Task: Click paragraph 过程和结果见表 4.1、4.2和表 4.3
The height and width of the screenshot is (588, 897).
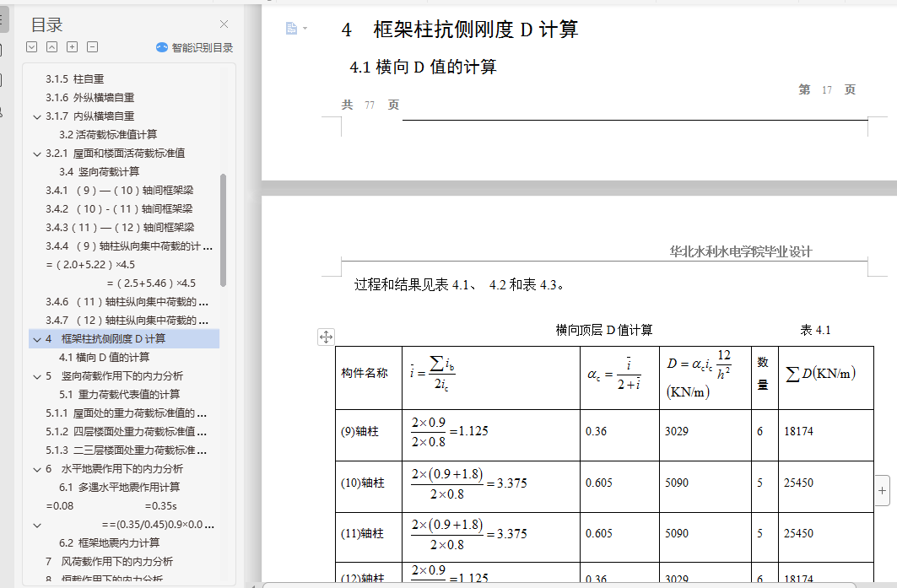Action: coord(459,285)
